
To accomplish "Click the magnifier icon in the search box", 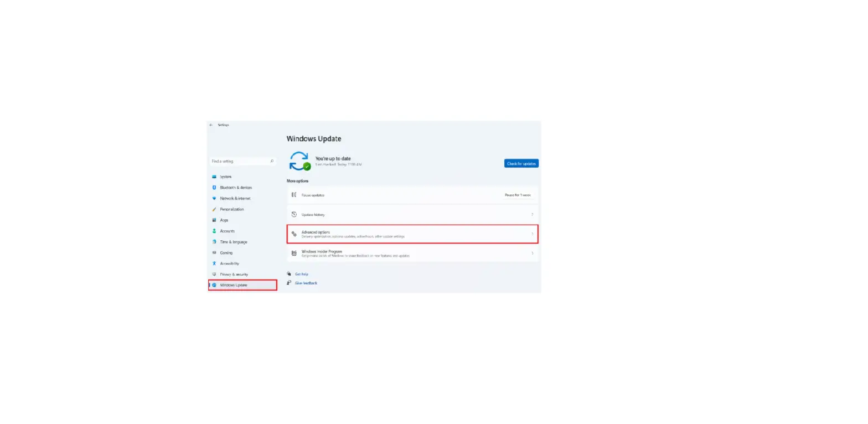I will pos(272,161).
